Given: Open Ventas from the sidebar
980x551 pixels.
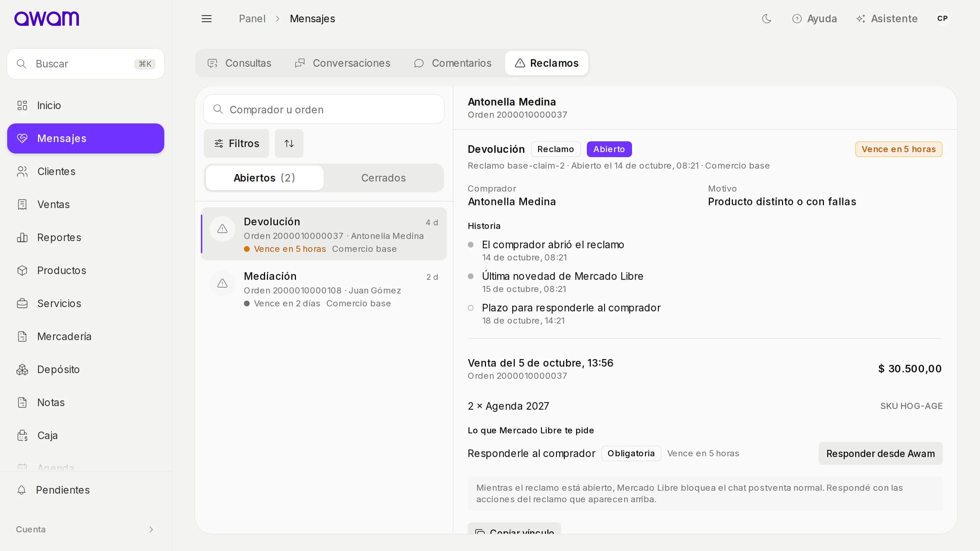Looking at the screenshot, I should click(86, 205).
